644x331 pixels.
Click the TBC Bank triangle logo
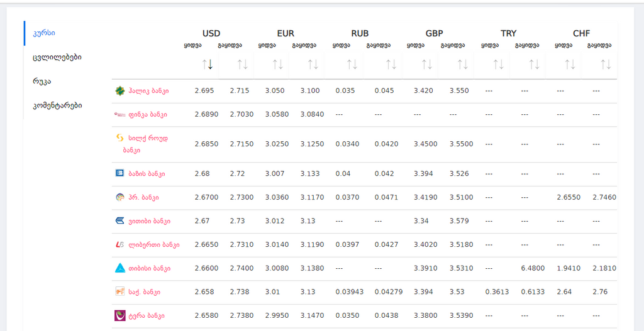click(x=119, y=268)
